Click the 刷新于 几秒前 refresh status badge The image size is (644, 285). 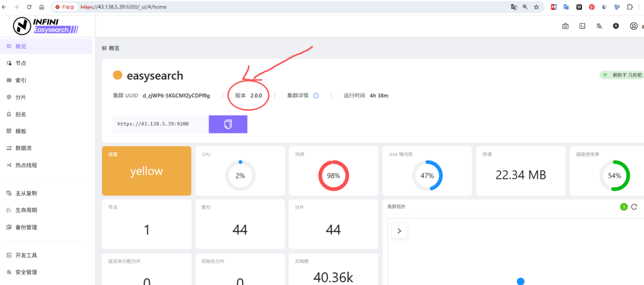(x=621, y=75)
